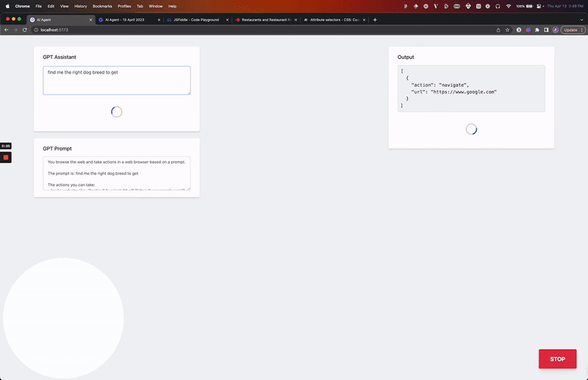Open the File menu
The width and height of the screenshot is (588, 380).
pos(39,7)
